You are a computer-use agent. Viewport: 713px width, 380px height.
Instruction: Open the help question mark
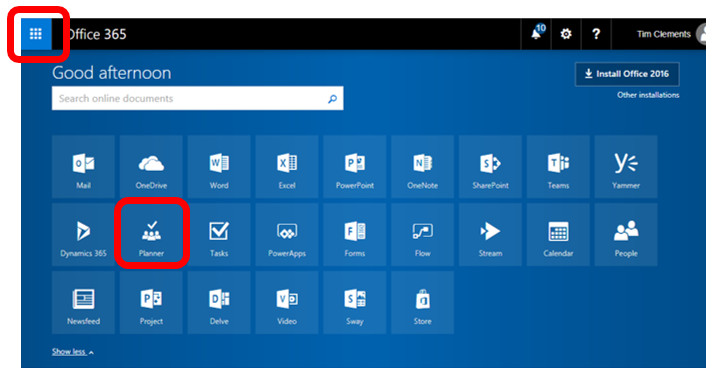(x=596, y=34)
